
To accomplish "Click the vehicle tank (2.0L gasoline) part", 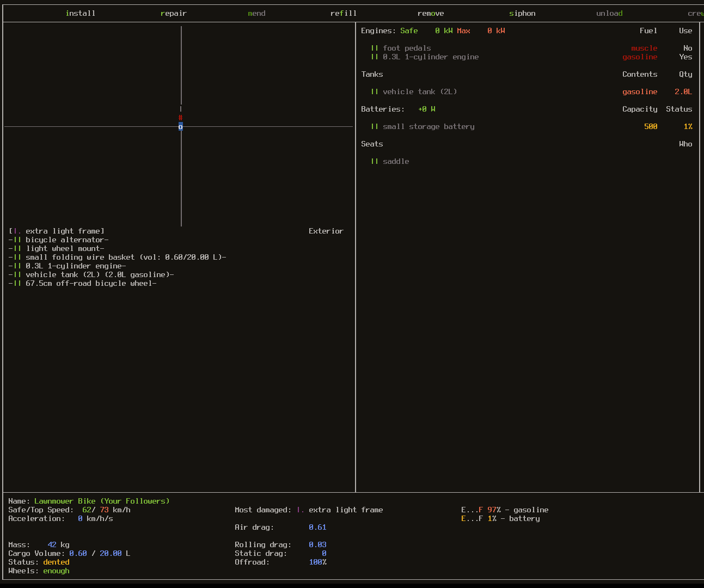I will [x=91, y=275].
